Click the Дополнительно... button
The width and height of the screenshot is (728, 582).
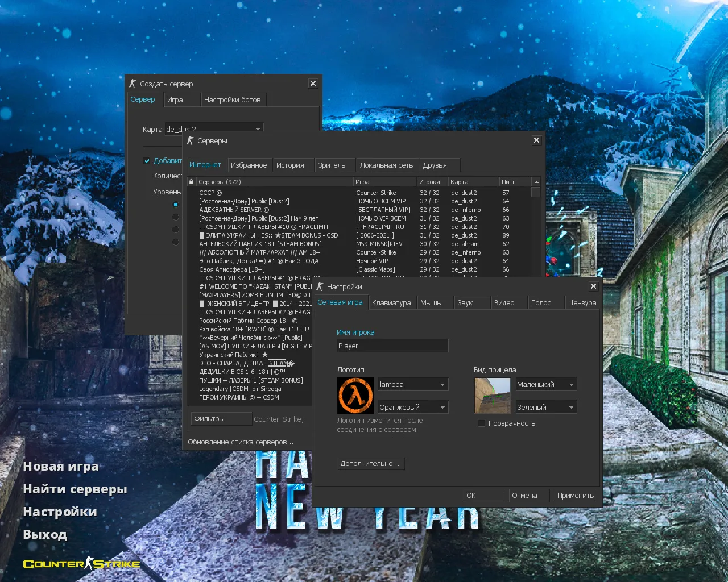pyautogui.click(x=370, y=464)
